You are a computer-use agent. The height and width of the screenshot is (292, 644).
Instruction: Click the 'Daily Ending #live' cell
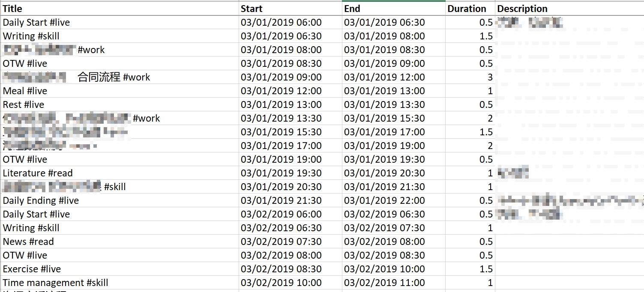pos(120,200)
